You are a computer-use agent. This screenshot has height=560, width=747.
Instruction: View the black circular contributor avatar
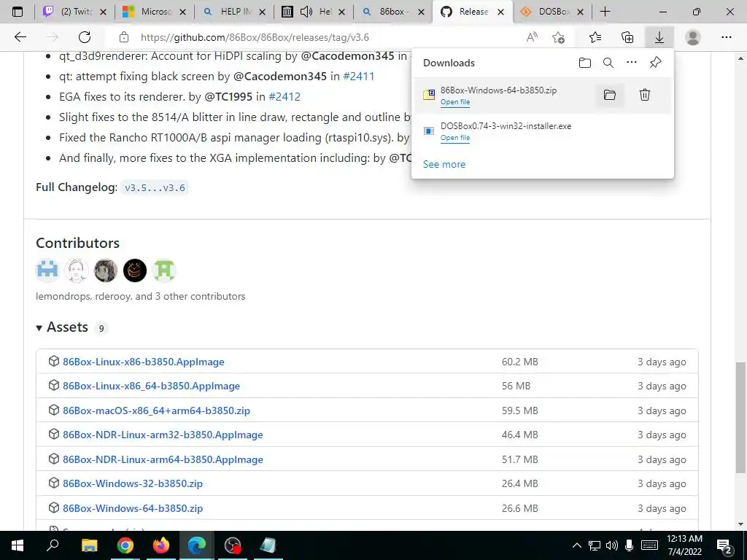tap(135, 271)
